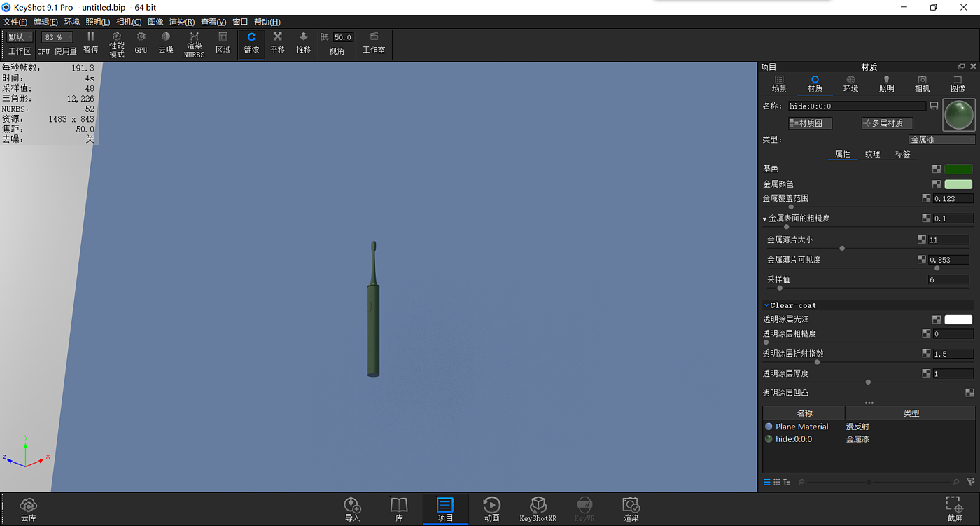
Task: Open the File (文件) menu
Action: tap(15, 22)
